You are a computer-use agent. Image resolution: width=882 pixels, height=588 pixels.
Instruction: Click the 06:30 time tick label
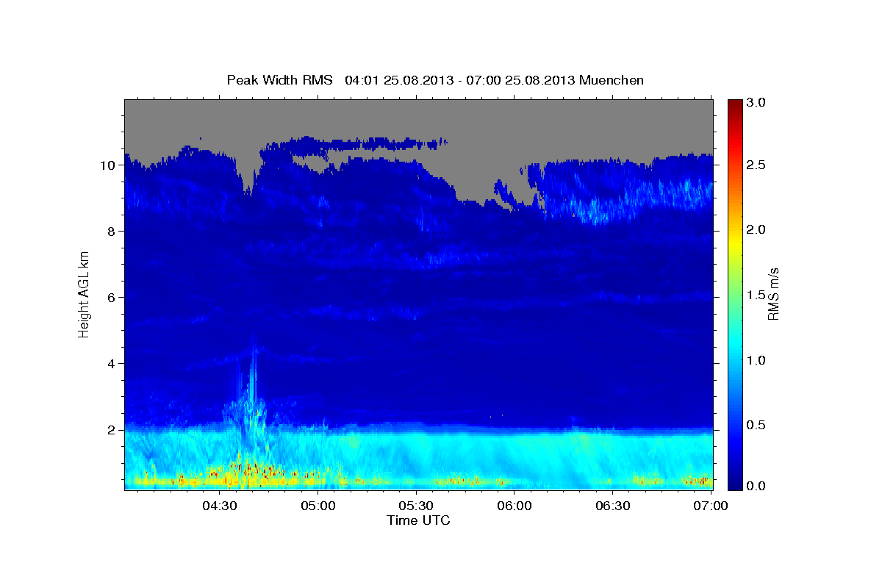click(613, 506)
